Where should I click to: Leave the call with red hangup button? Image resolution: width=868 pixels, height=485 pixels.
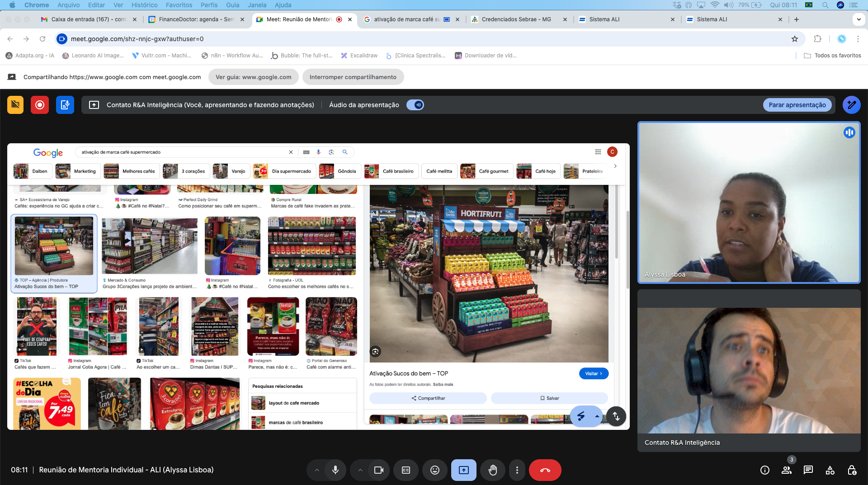click(x=545, y=470)
